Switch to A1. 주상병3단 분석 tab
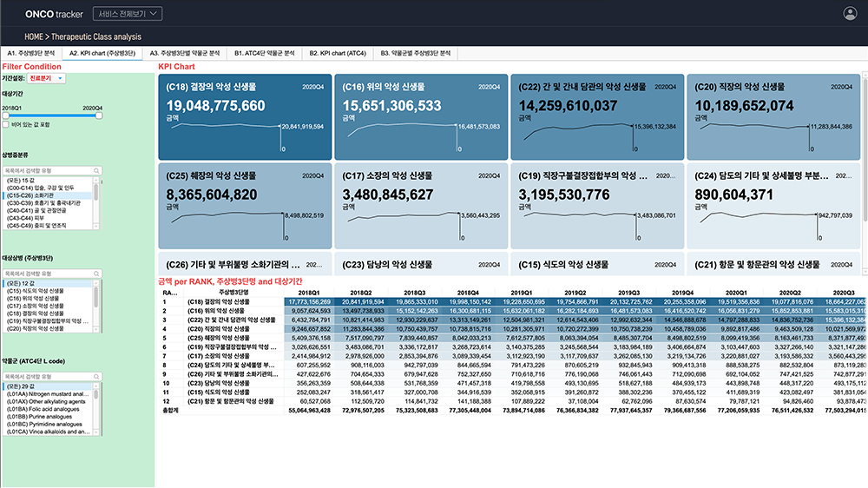 tap(31, 53)
